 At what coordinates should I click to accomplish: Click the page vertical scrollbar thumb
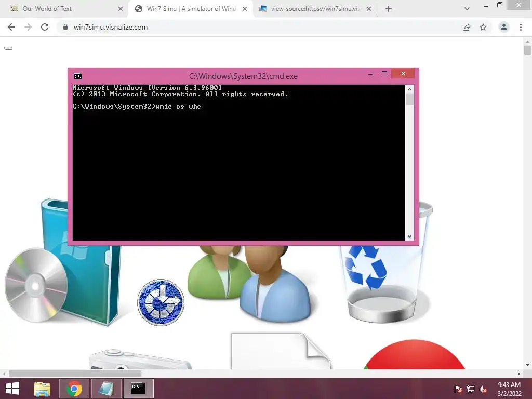tap(527, 50)
